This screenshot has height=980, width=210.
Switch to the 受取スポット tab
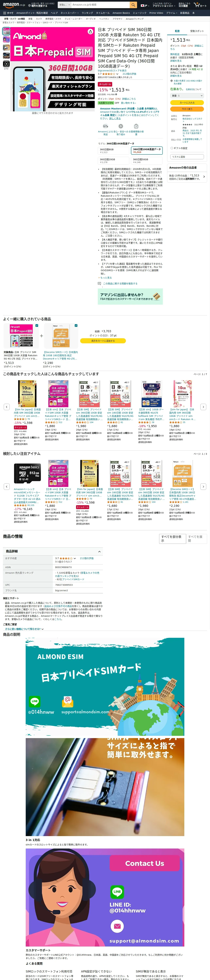197,31
